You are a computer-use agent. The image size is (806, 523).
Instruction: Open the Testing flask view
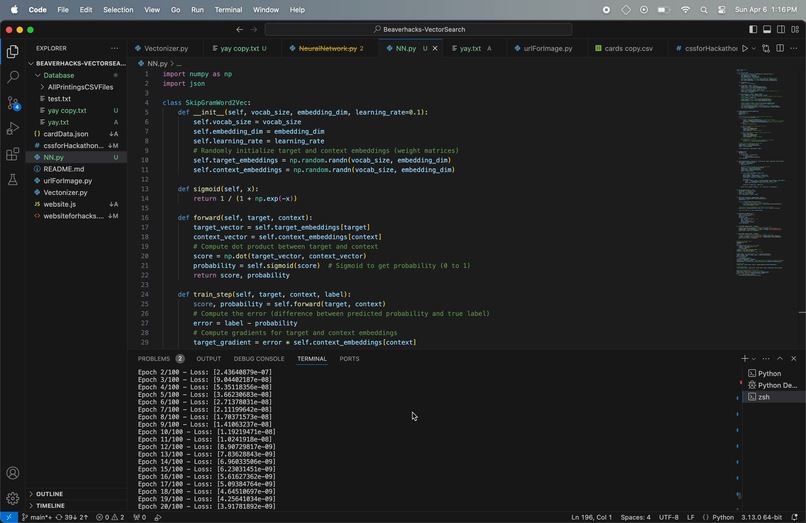pos(12,179)
